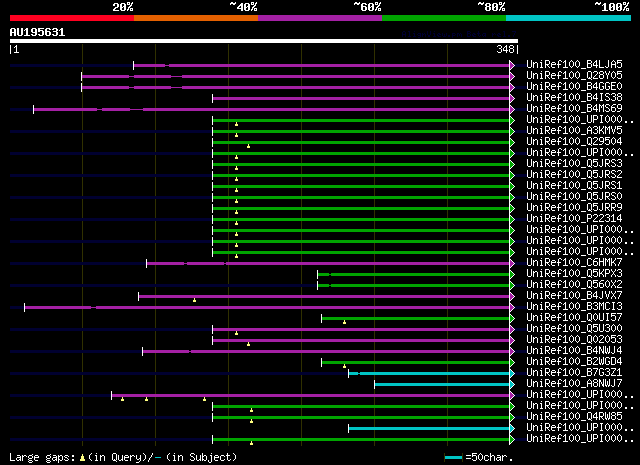The width and height of the screenshot is (640, 465).
Task: Open hit UniRef100_A8NWJ7
Action: click(x=574, y=384)
